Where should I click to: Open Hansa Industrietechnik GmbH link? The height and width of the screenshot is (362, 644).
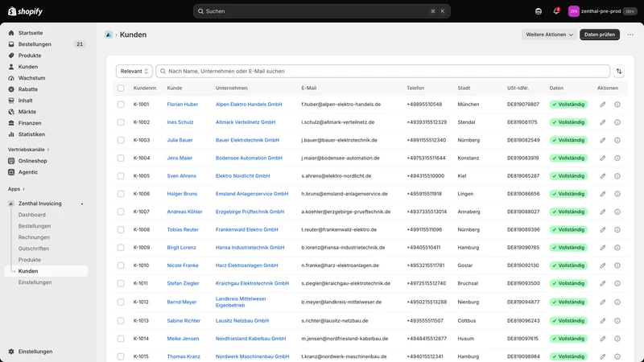[x=250, y=248]
